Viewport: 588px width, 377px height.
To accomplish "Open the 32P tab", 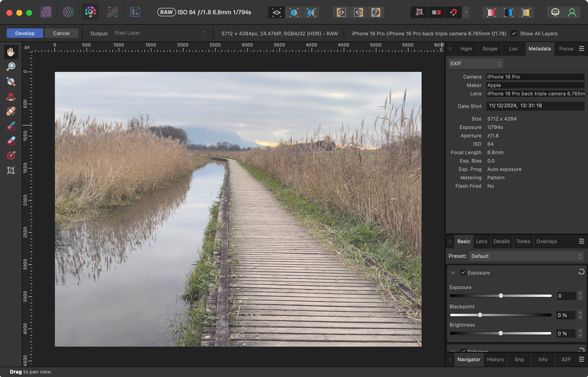I will 566,359.
